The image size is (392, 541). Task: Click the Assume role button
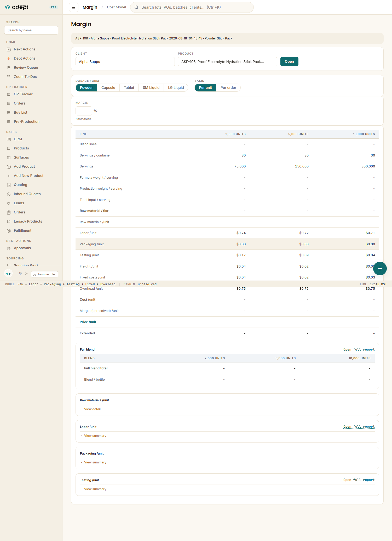click(44, 274)
